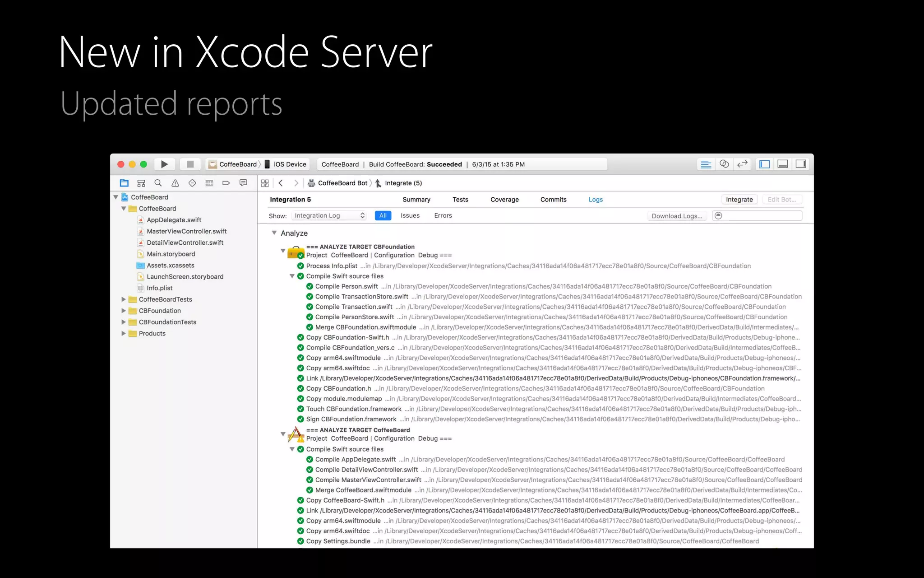The width and height of the screenshot is (924, 578).
Task: Show the Assistant editor
Action: point(724,164)
